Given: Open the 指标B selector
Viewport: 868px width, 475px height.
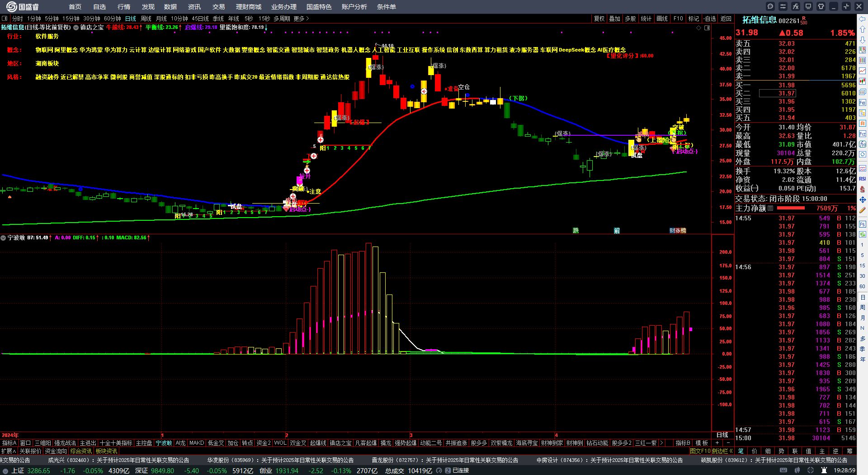Looking at the screenshot, I should tap(683, 443).
